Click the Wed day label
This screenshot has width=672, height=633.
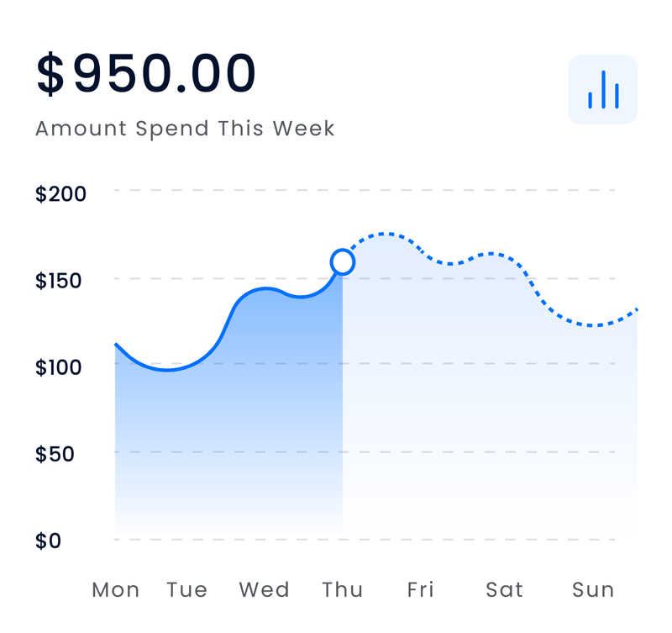tap(265, 590)
